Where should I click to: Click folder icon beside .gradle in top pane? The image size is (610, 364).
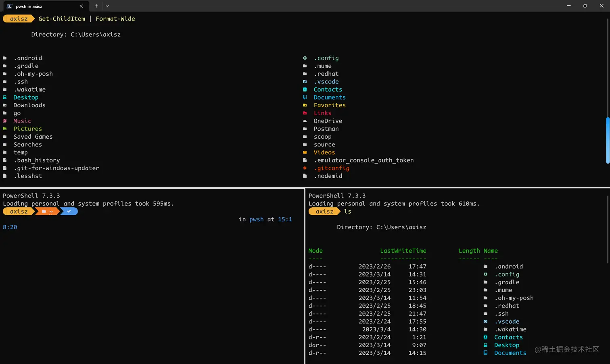point(5,66)
